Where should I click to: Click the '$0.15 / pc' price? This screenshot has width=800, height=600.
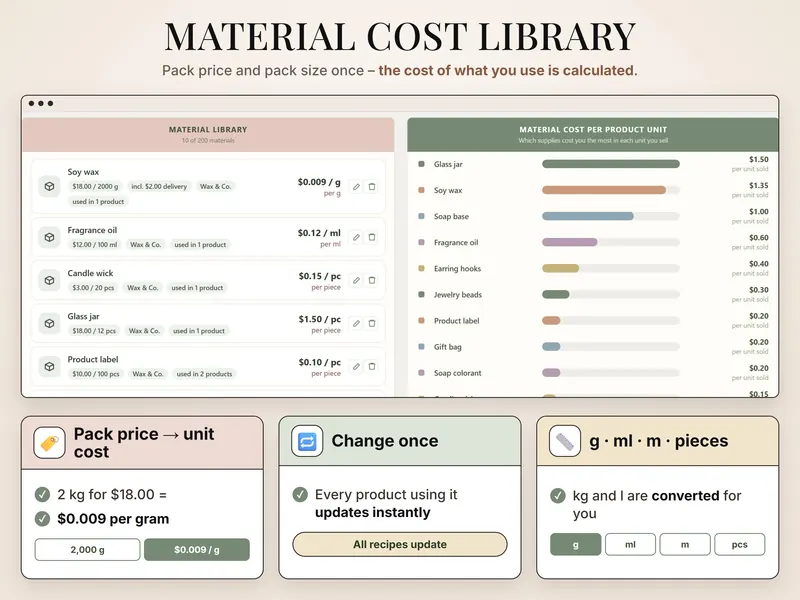click(x=319, y=276)
